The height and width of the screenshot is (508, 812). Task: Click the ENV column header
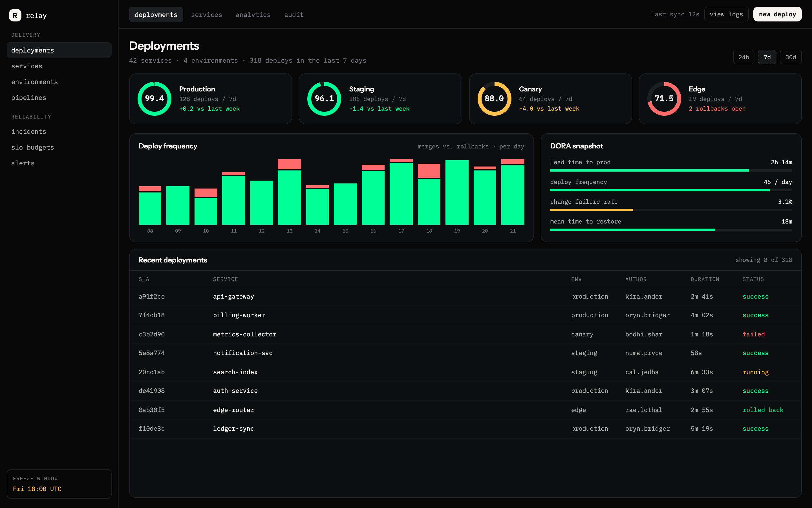point(577,279)
